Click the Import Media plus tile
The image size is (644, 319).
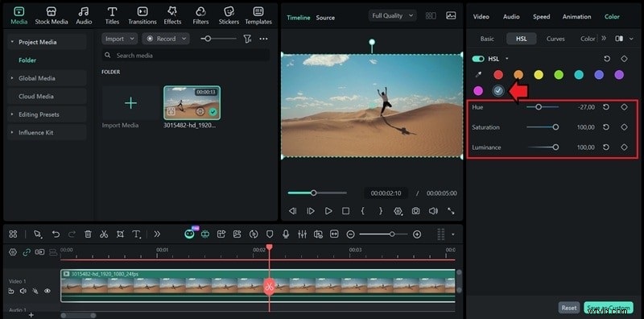click(130, 103)
